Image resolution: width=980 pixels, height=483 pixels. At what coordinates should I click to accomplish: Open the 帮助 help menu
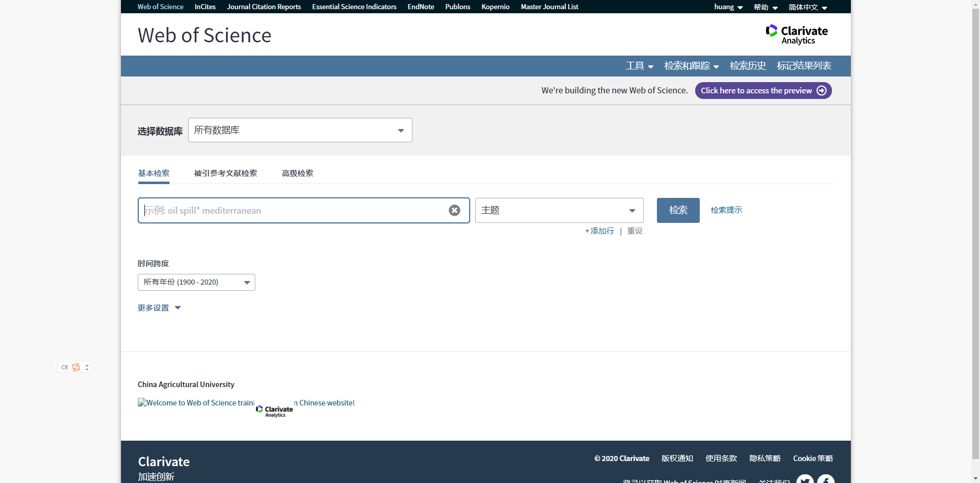pyautogui.click(x=766, y=7)
